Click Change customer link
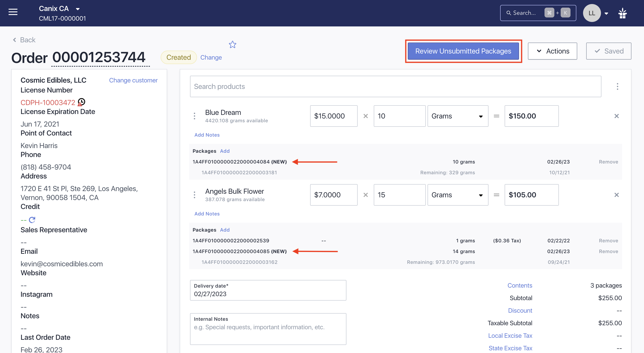 (x=133, y=80)
